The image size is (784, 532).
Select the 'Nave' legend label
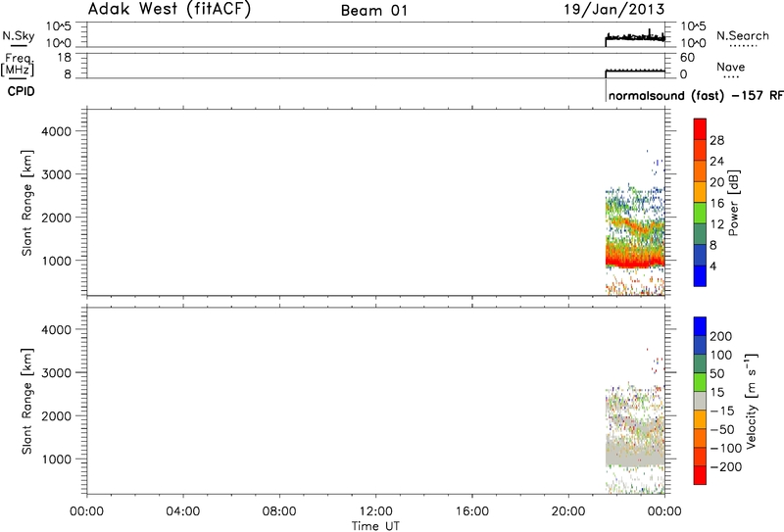click(x=730, y=67)
